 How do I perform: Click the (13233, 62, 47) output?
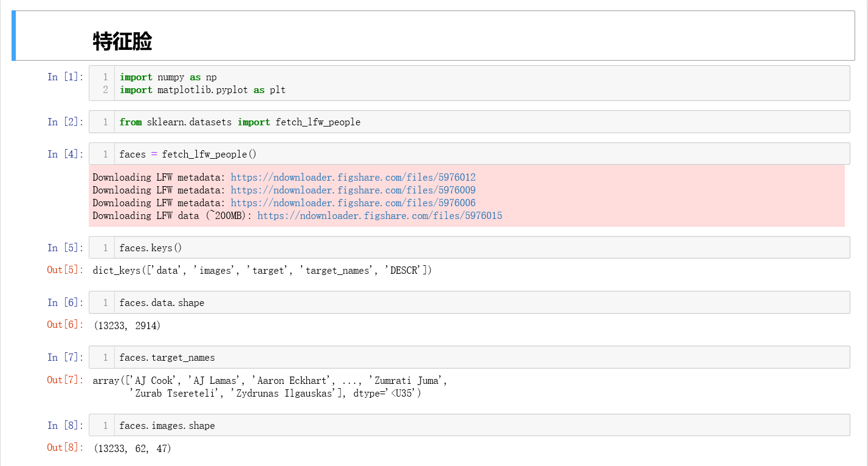click(x=133, y=448)
